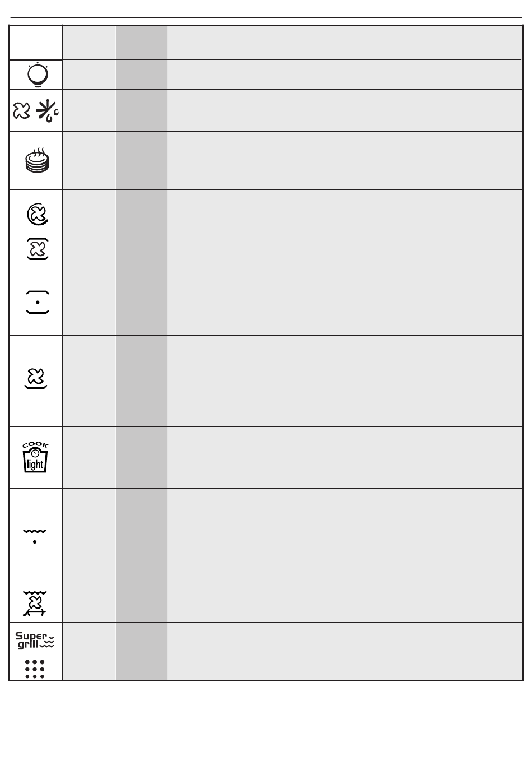Click the wide description cell in the top-bottom heat row
The image size is (532, 780).
pos(344,304)
